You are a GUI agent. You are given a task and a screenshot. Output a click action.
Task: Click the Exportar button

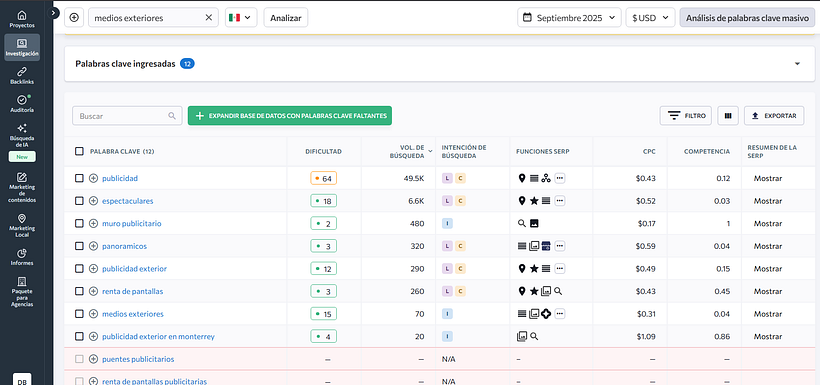774,116
